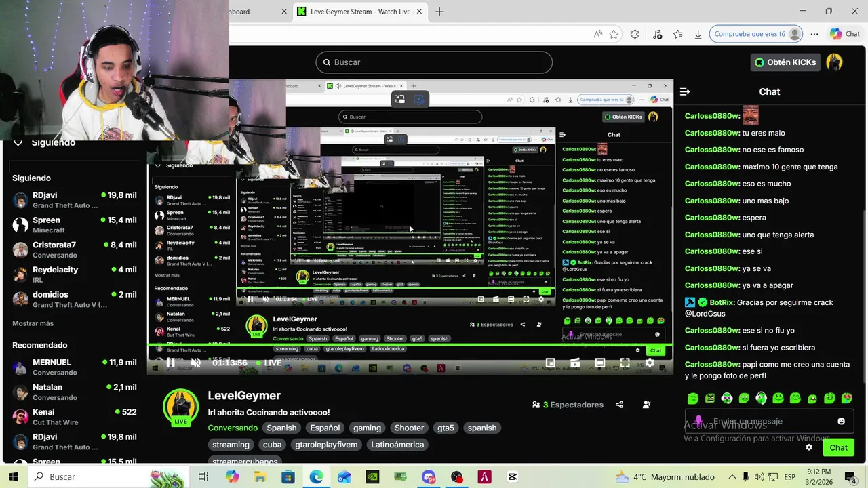Open Cristorata7's channel in the sidebar

pyautogui.click(x=75, y=249)
